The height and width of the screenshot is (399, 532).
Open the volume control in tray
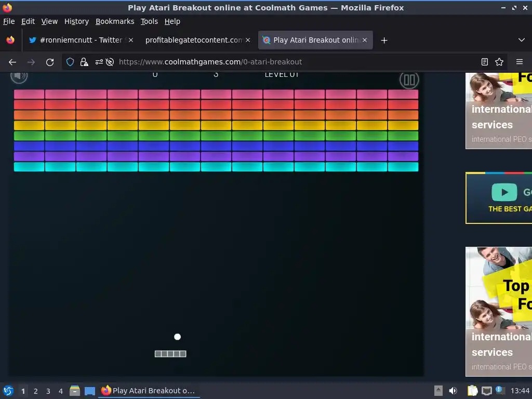click(x=453, y=391)
